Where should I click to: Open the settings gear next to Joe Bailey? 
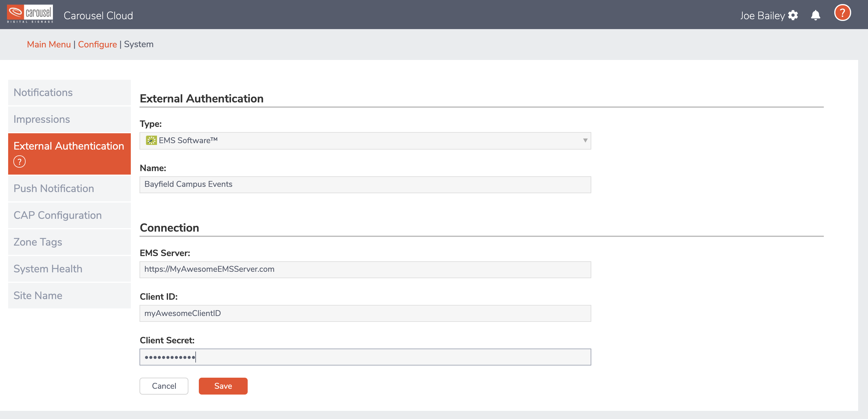coord(793,15)
